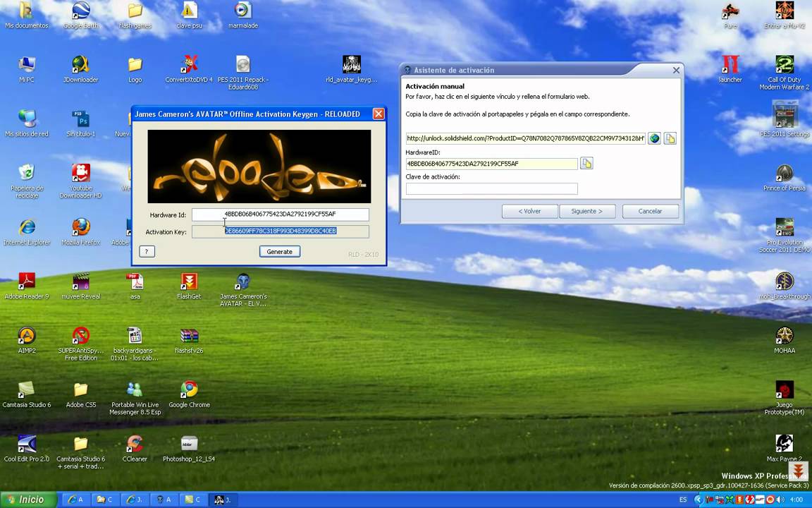Select the Internet Explorer desktop icon

pyautogui.click(x=26, y=231)
